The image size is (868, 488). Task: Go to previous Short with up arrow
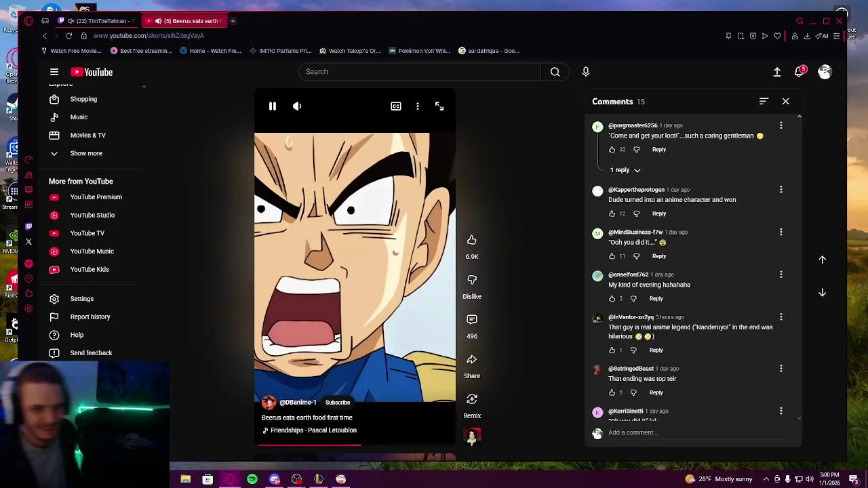click(823, 260)
